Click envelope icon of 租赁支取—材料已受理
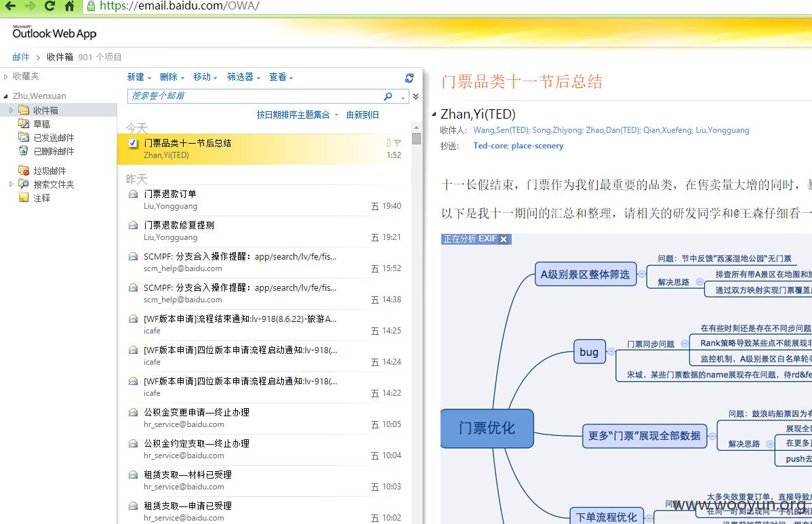Screen dimensions: 812x524 (x=133, y=475)
